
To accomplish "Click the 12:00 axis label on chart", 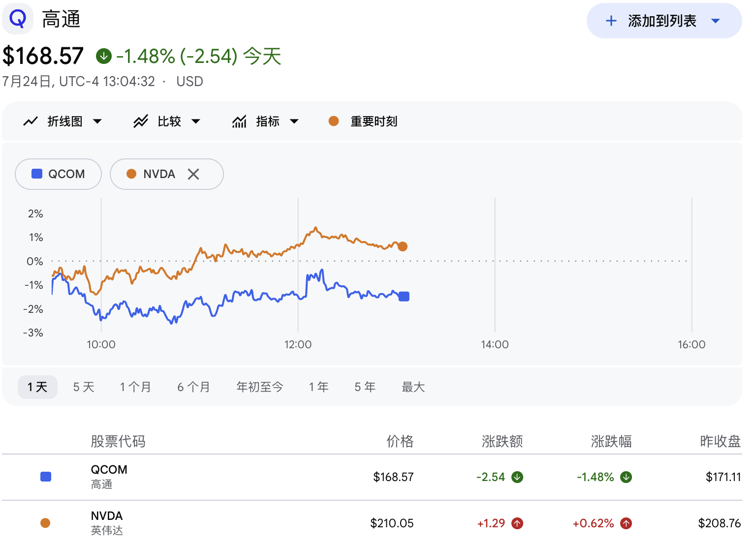I will tap(298, 344).
